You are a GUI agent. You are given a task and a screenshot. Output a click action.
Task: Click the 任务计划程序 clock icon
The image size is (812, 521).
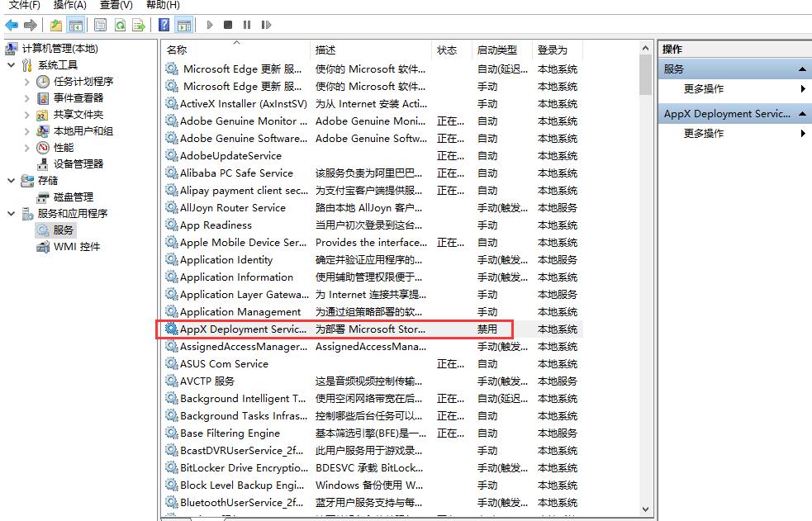click(x=43, y=82)
